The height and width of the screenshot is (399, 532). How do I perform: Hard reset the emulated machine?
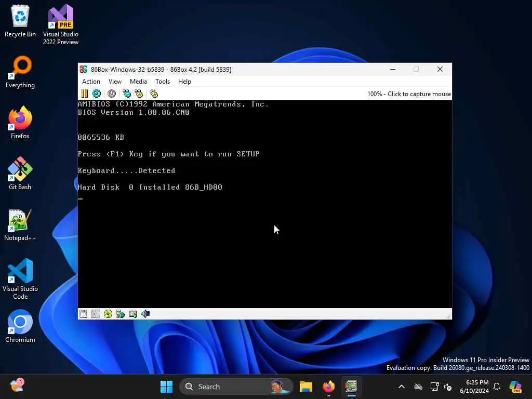97,94
